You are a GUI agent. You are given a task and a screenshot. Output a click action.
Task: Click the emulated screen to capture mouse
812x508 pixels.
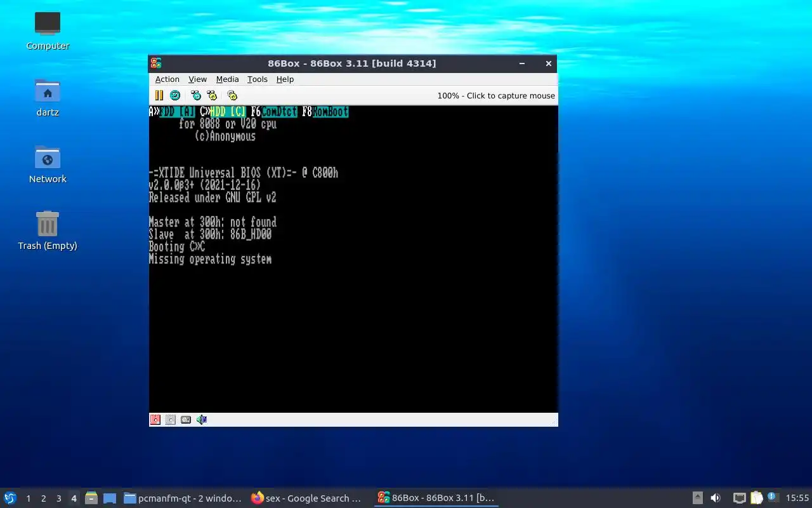pos(353,258)
